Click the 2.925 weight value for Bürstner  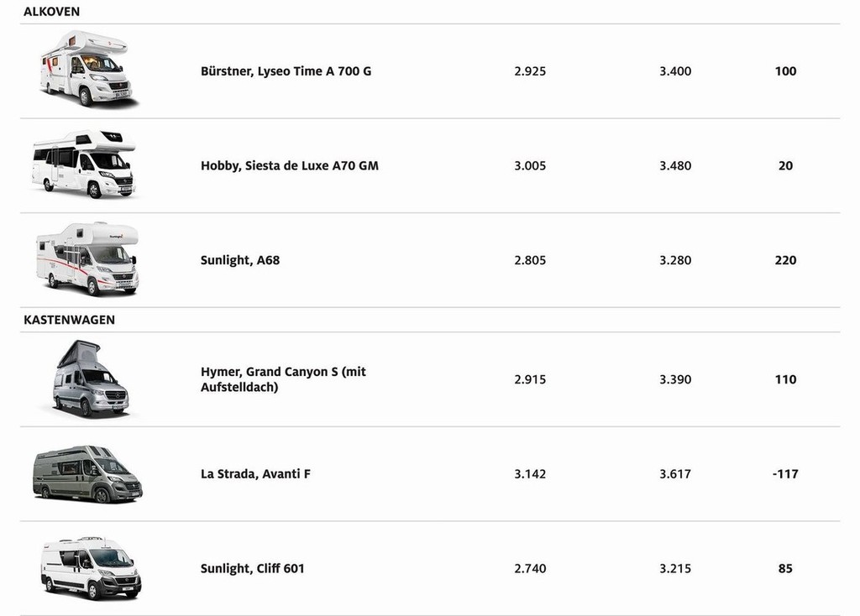click(x=530, y=71)
